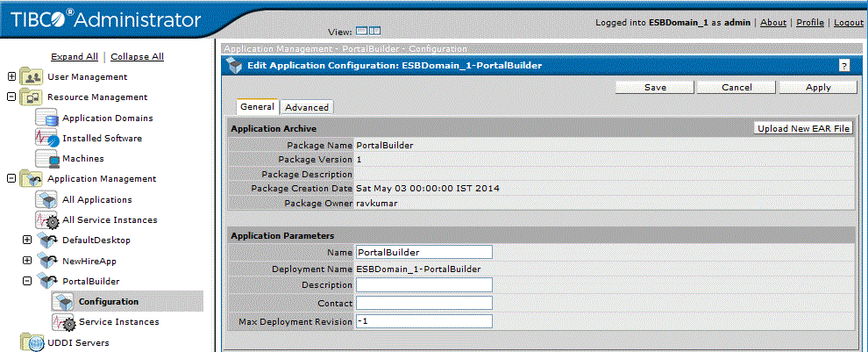The height and width of the screenshot is (352, 868).
Task: Click the Machines icon
Action: pos(47,158)
